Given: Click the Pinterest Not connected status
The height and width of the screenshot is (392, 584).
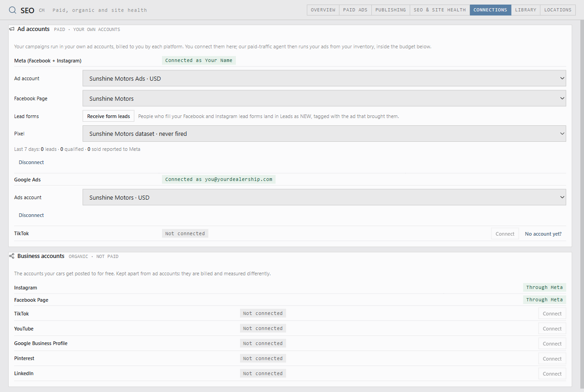Looking at the screenshot, I should 263,358.
